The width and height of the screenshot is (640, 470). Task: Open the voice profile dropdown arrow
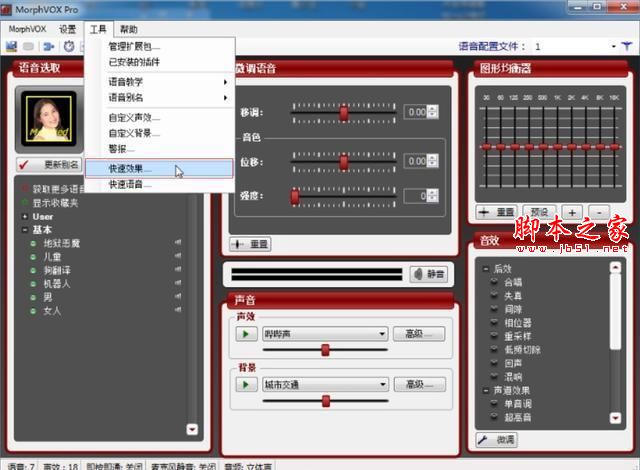click(x=613, y=47)
